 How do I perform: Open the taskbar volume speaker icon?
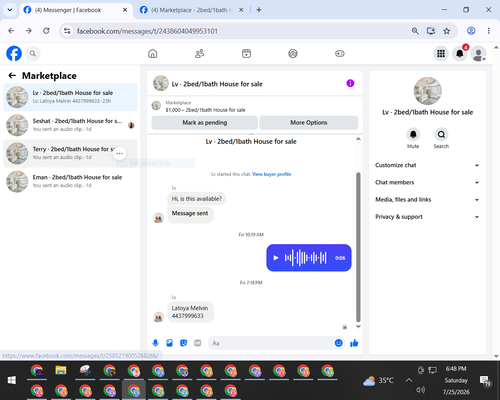[421, 390]
